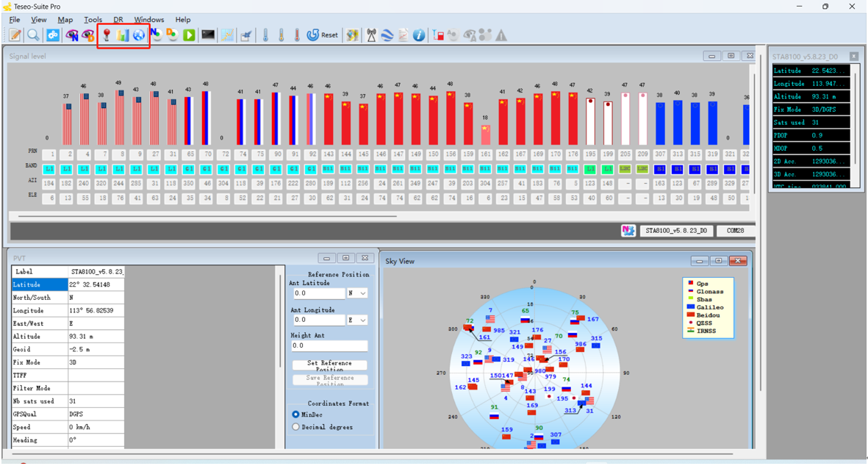Open the black terminal console icon
Viewport: 868px width, 466px height.
click(208, 35)
